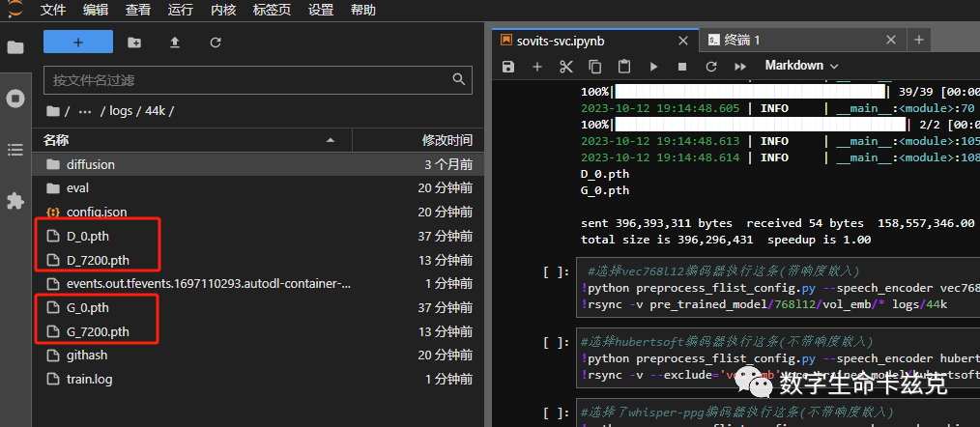Refresh the file list
The height and width of the screenshot is (427, 980).
216,42
